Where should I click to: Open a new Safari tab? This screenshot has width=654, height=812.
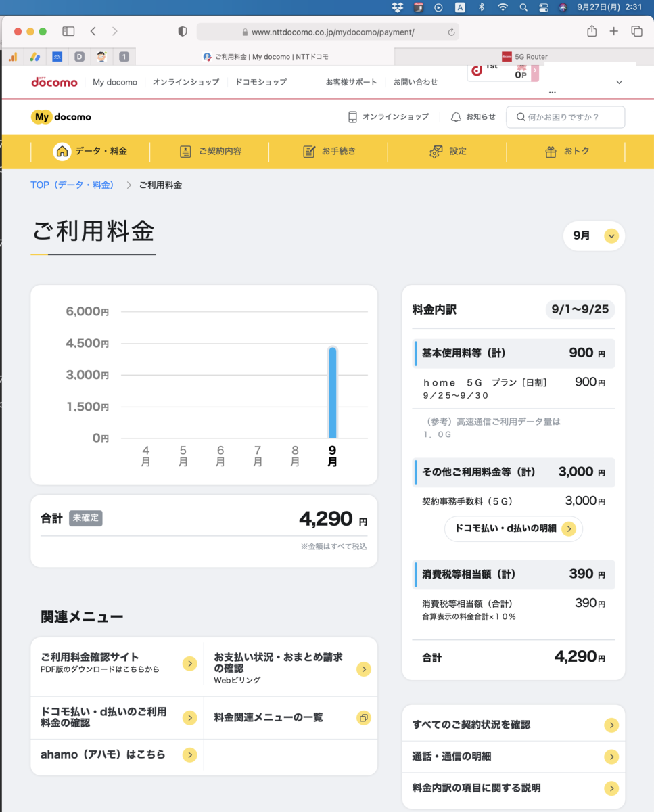point(613,31)
